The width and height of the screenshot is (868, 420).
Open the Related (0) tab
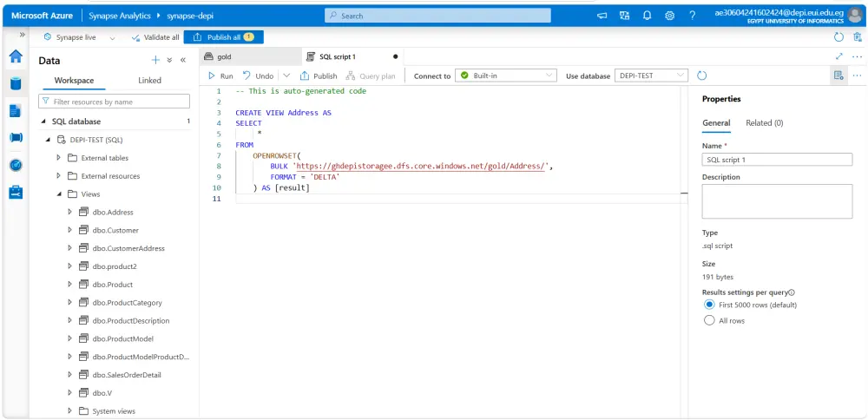765,123
